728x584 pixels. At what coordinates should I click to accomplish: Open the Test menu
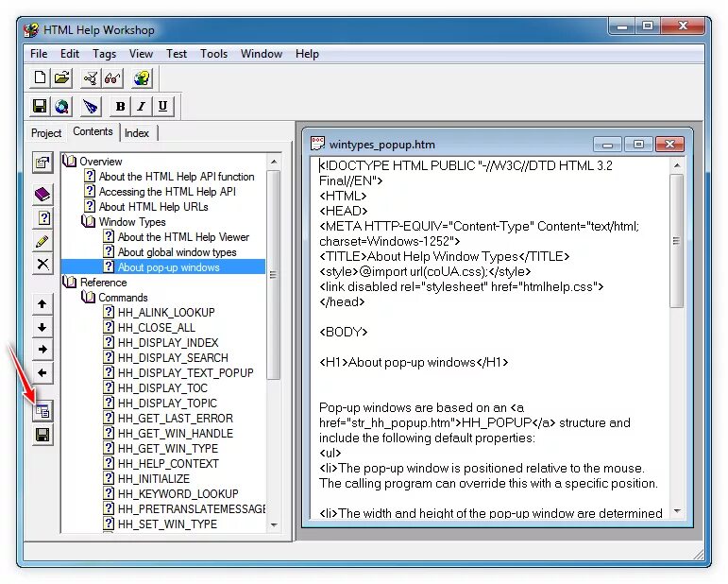pos(177,54)
